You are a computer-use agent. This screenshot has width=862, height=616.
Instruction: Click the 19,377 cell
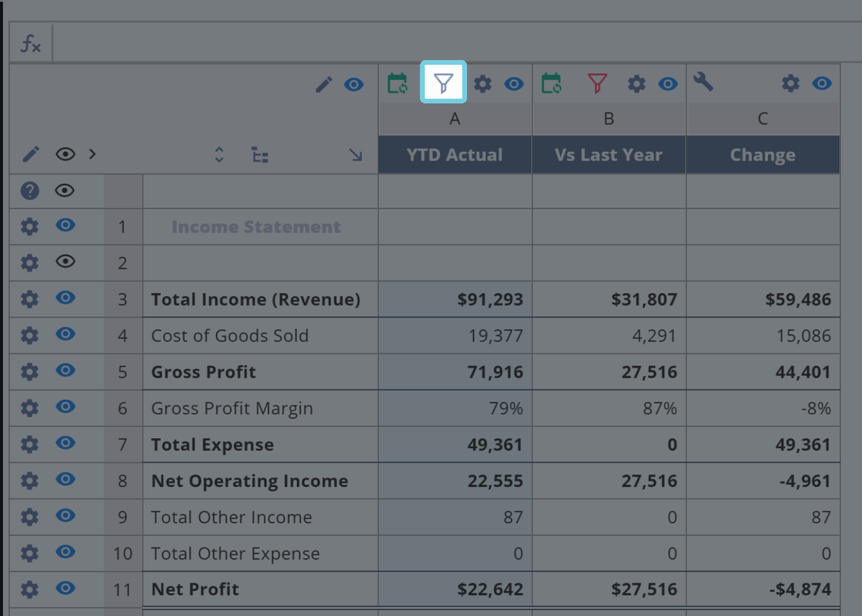click(455, 335)
